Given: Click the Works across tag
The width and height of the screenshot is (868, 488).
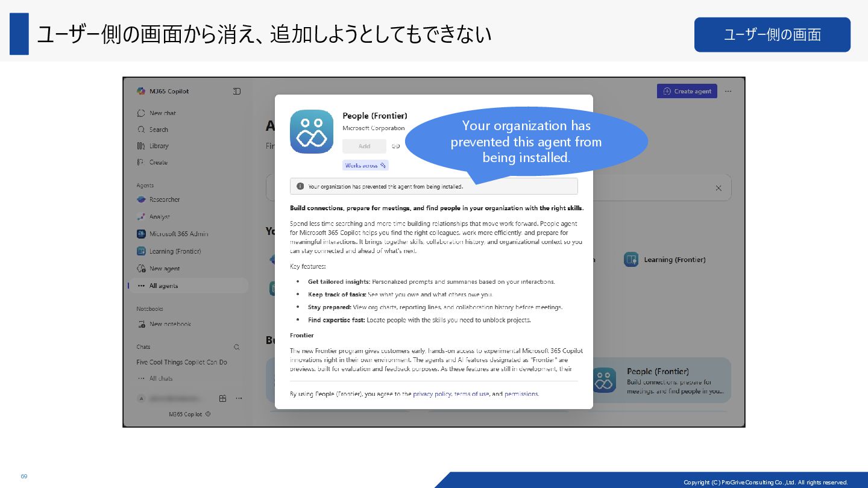Looking at the screenshot, I should click(x=365, y=165).
